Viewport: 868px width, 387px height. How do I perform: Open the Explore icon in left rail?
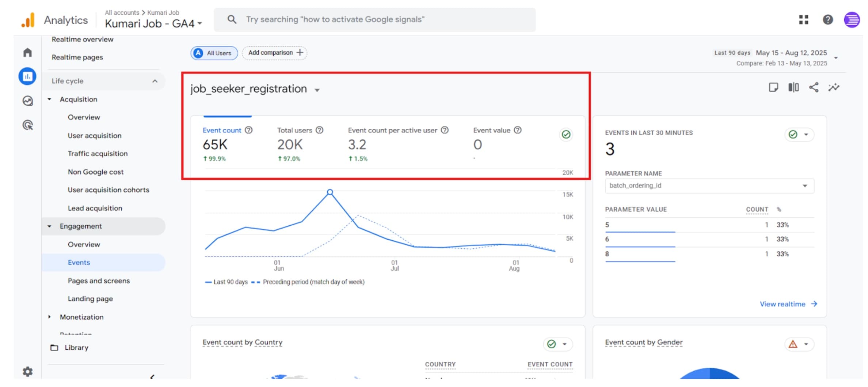pyautogui.click(x=27, y=101)
